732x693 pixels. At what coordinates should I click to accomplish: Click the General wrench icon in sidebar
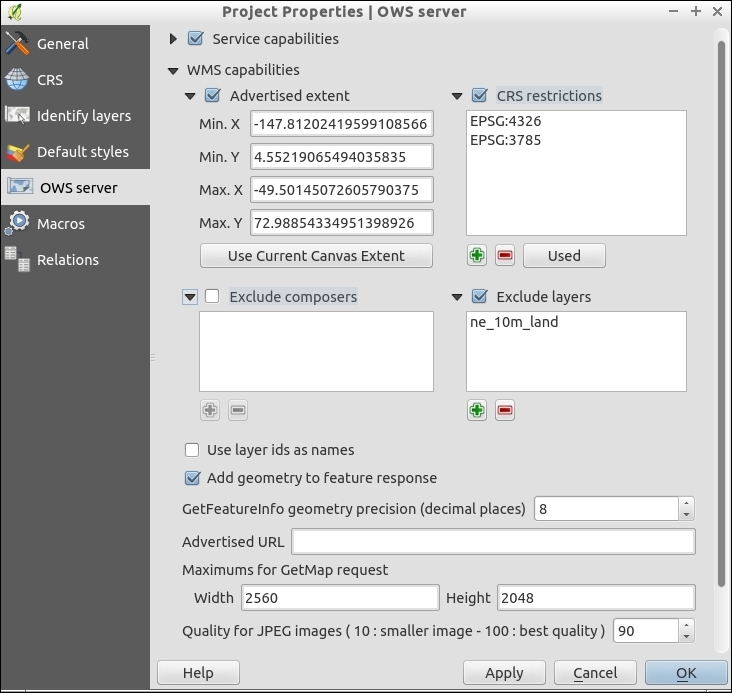point(17,44)
